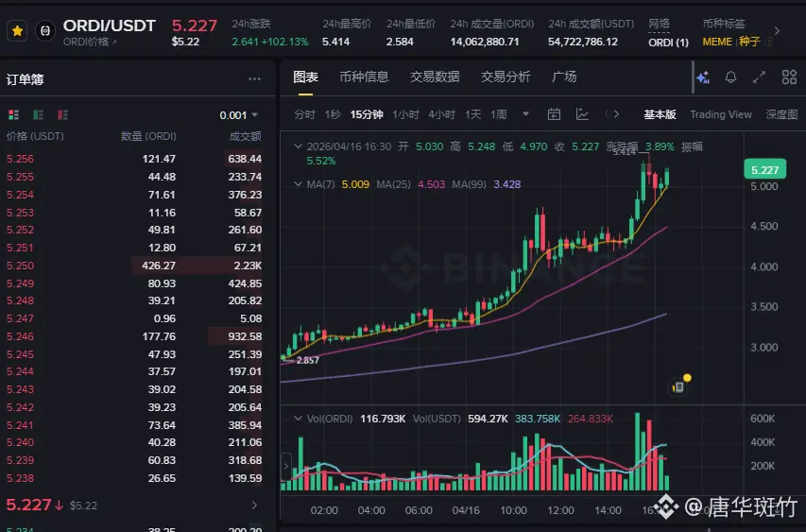Expand the left drawing panel arrow
The height and width of the screenshot is (532, 806).
pyautogui.click(x=286, y=467)
